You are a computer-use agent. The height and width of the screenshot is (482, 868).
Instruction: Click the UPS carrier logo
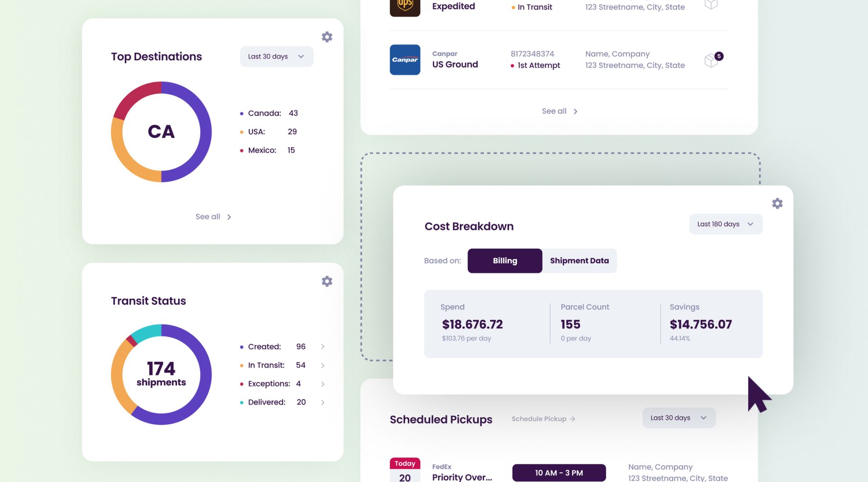tap(405, 8)
